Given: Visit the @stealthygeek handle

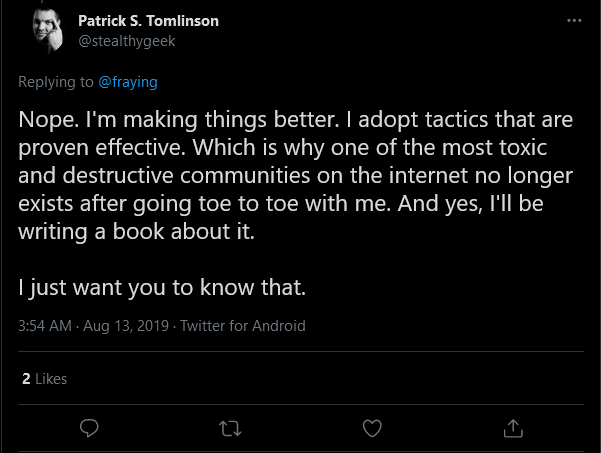Looking at the screenshot, I should 126,41.
